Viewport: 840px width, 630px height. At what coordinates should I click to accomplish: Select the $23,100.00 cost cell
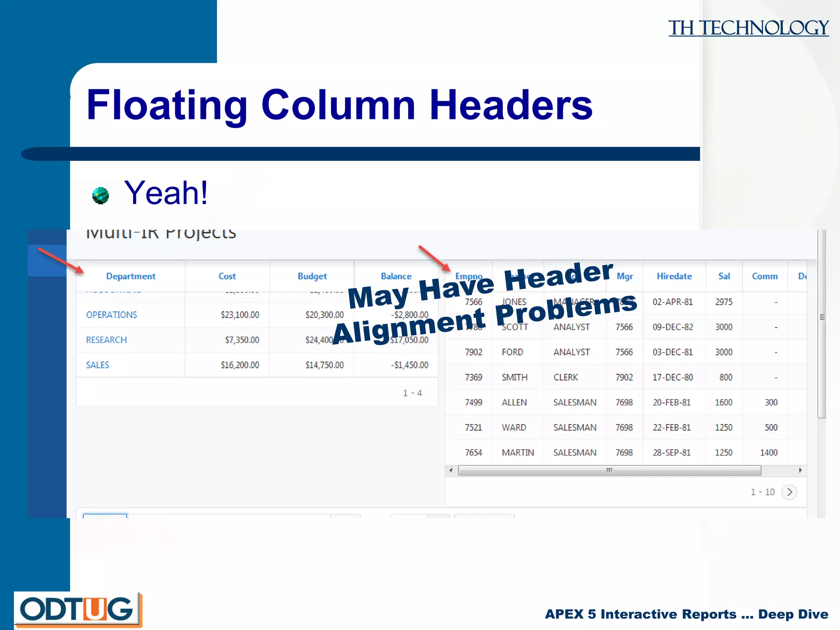pos(240,315)
